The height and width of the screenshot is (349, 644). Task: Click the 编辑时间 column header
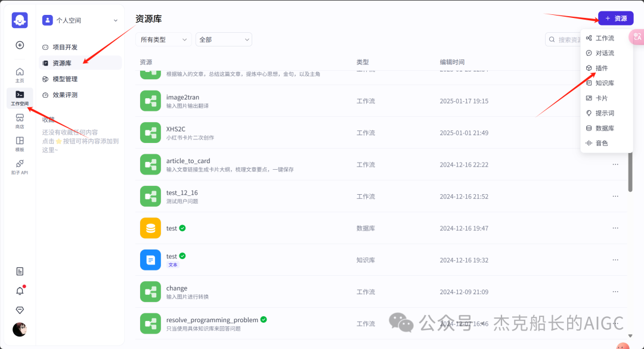(452, 62)
